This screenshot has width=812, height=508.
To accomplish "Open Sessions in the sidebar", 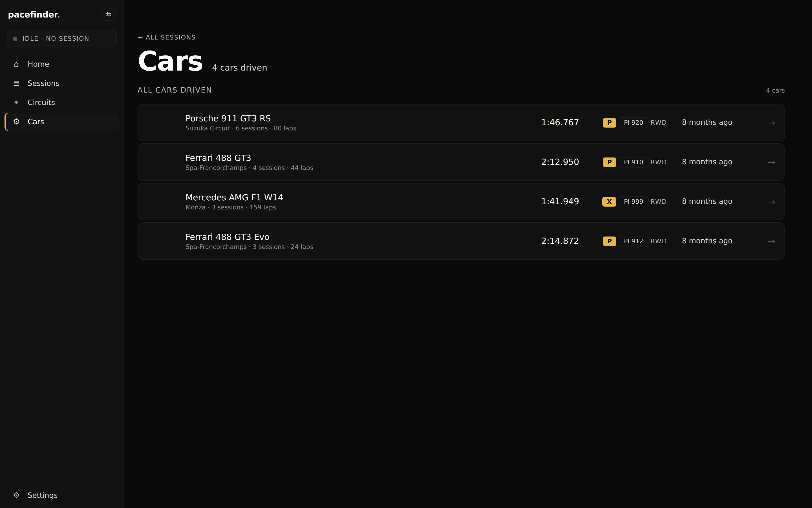I will 62,83.
